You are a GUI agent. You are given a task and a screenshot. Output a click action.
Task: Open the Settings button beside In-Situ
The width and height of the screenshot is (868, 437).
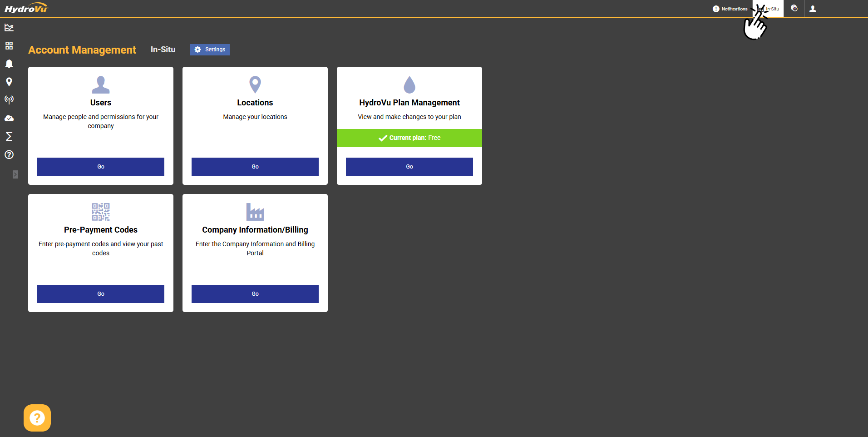click(210, 50)
